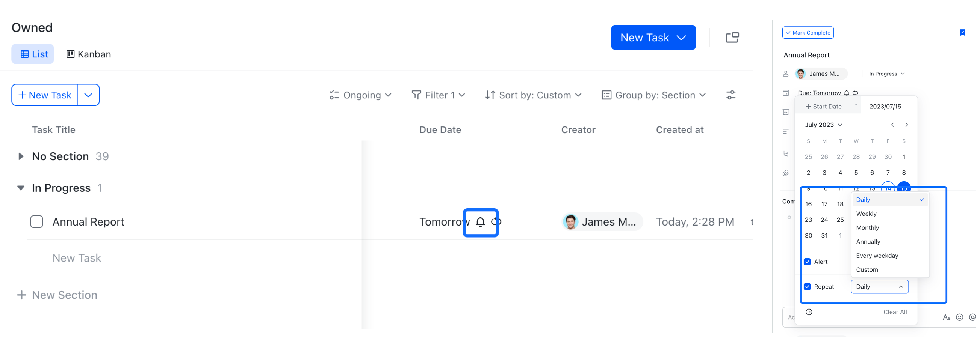Collapse the In Progress section
The height and width of the screenshot is (340, 980).
(21, 188)
